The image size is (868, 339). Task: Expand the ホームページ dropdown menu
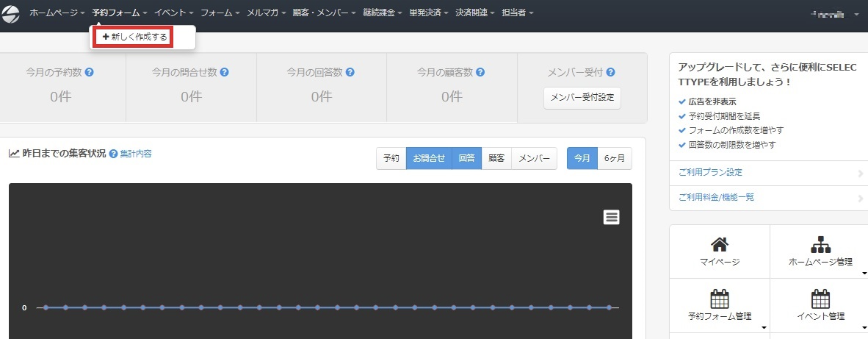57,13
